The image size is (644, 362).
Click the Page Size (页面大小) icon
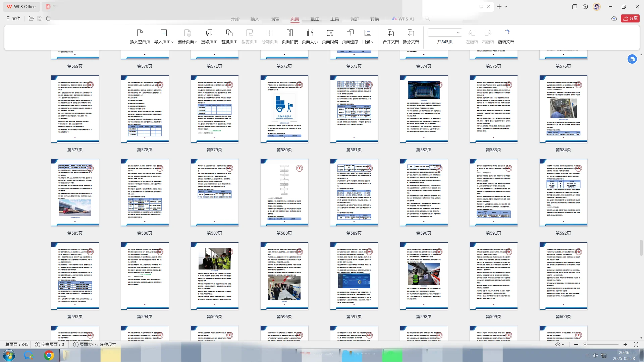coord(310,33)
